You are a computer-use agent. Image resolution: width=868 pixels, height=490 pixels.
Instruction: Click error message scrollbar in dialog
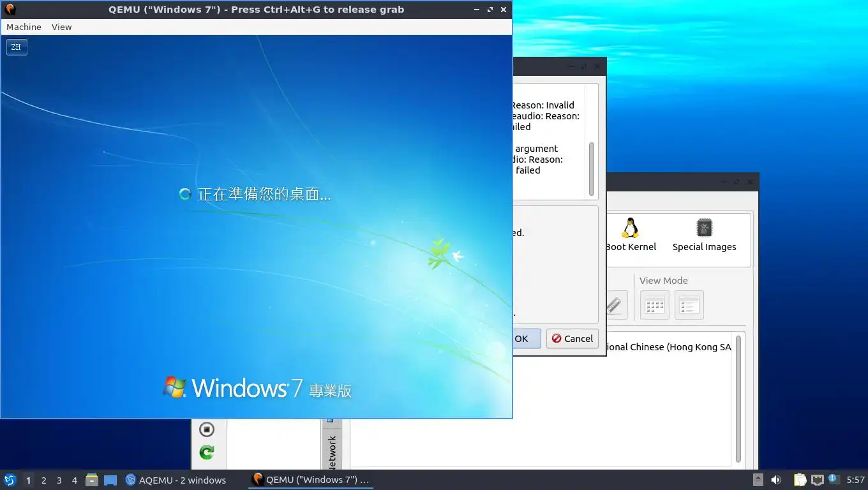coord(592,169)
